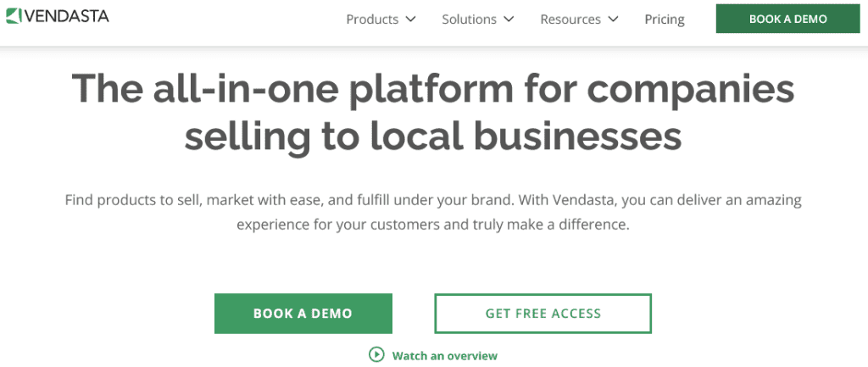Click the headline line "The all-in-one platform for companies"
This screenshot has height=367, width=868.
(433, 89)
